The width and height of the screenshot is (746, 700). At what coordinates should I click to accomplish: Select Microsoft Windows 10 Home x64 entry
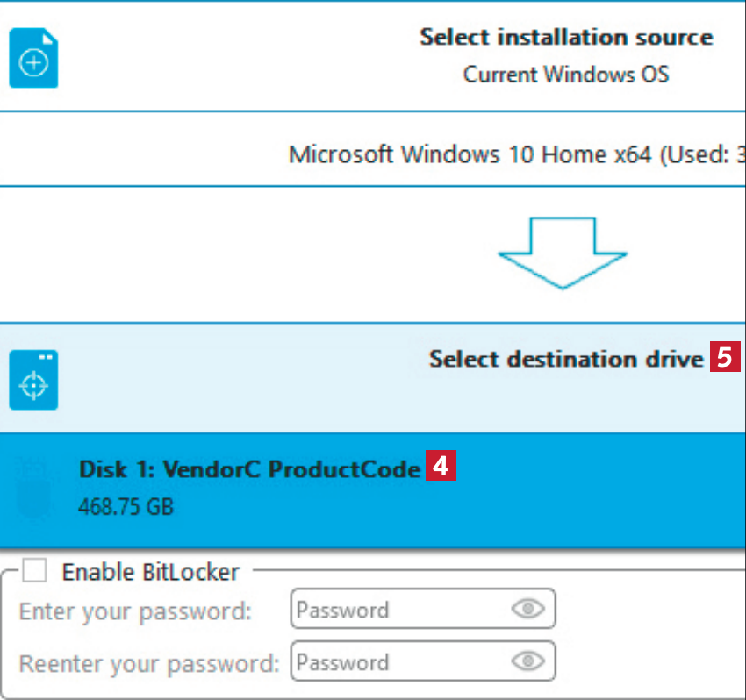point(517,155)
